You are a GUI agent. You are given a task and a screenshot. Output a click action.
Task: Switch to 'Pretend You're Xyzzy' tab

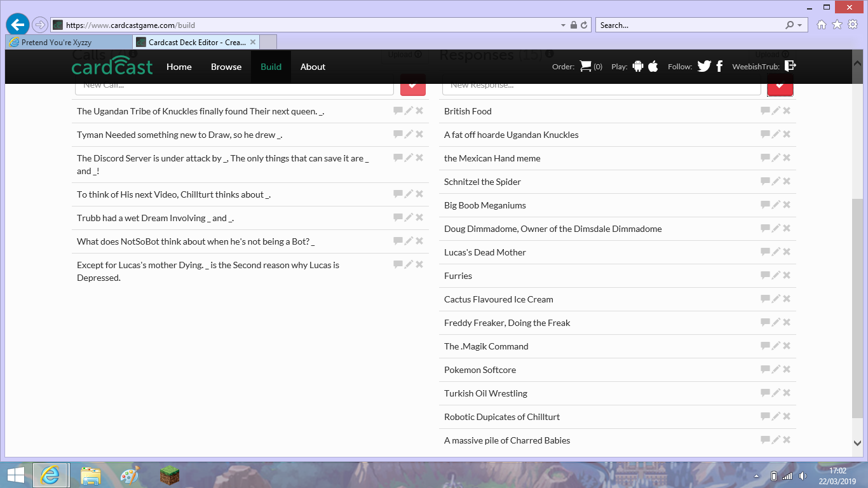pyautogui.click(x=69, y=43)
